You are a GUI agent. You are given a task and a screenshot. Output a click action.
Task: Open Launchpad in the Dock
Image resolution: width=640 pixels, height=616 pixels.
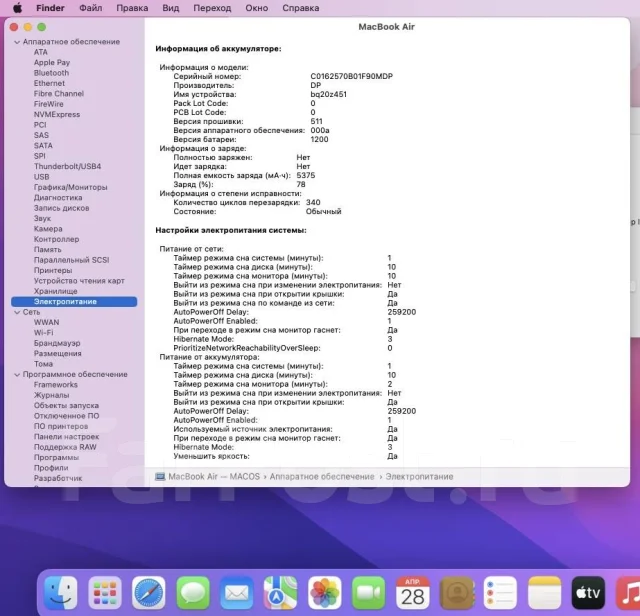click(x=104, y=592)
